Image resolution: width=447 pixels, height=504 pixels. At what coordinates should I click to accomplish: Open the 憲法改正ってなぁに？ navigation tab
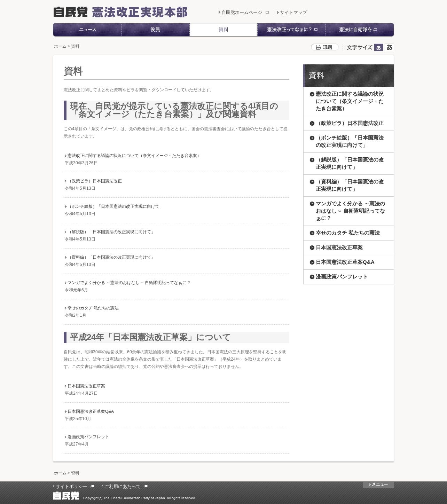292,30
